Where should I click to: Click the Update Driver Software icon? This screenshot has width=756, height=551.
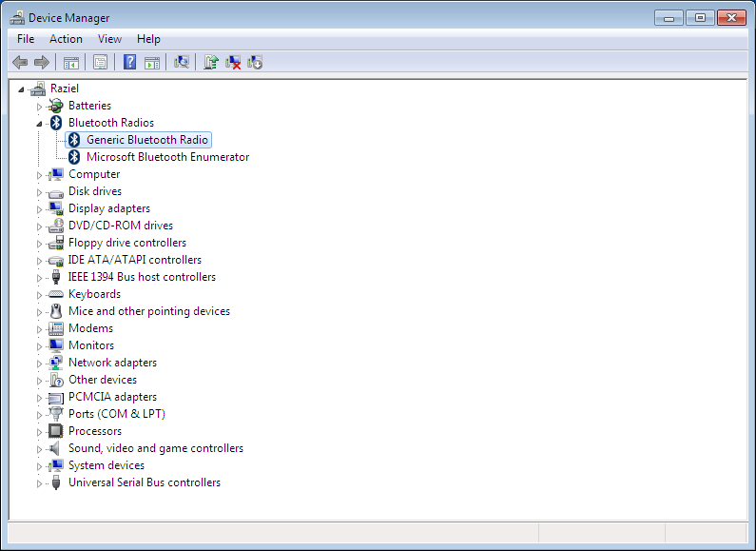pyautogui.click(x=211, y=62)
